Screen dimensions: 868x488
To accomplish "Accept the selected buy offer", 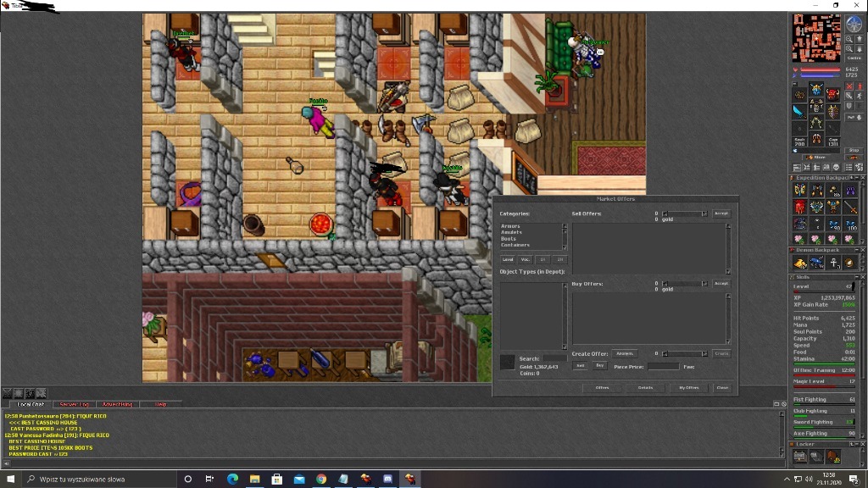I will point(721,283).
